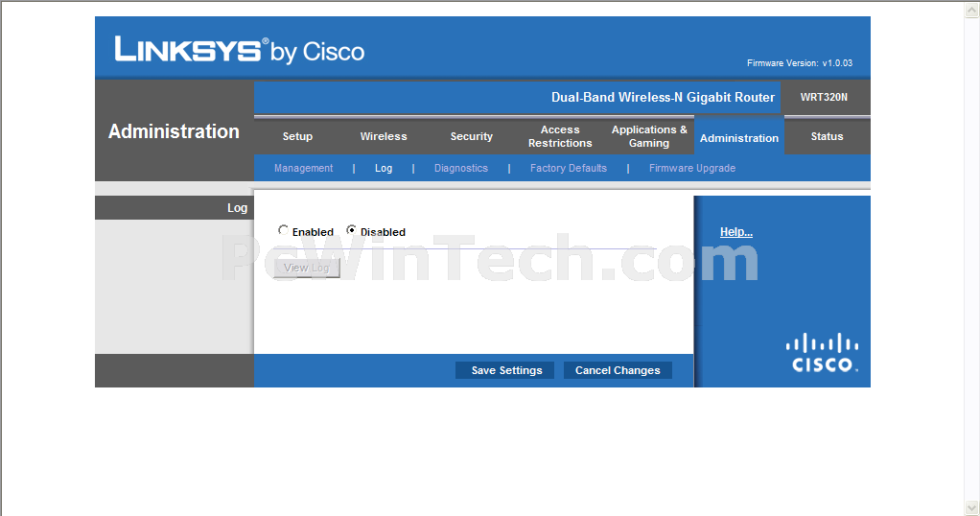980x516 pixels.
Task: Select the Enabled log radio button
Action: tap(283, 230)
